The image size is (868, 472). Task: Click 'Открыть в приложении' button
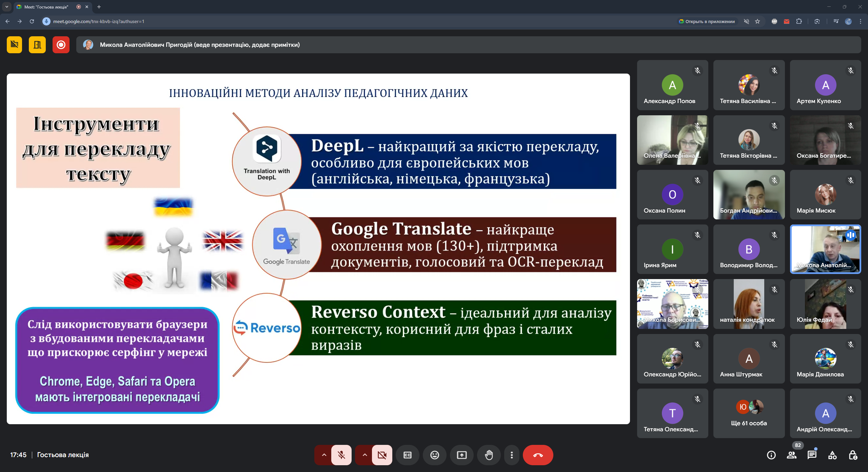point(707,21)
